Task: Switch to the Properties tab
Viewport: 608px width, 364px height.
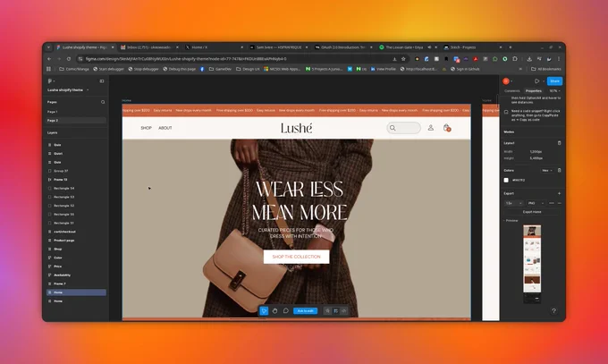Action: 534,91
